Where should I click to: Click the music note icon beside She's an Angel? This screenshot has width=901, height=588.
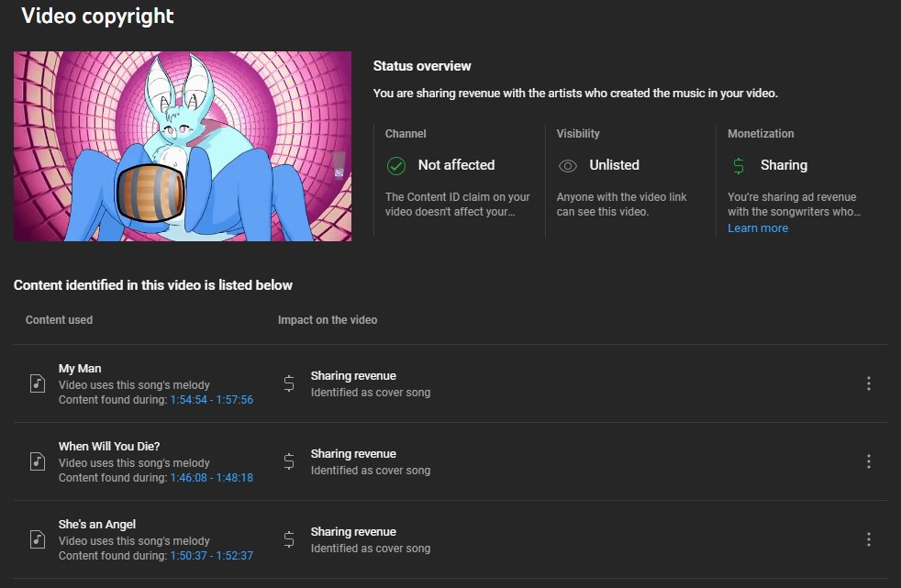coord(38,539)
